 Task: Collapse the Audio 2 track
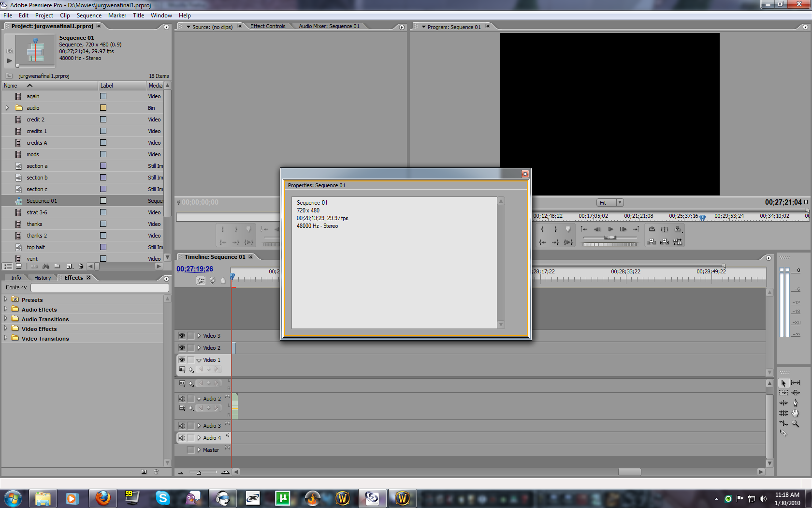tap(199, 399)
